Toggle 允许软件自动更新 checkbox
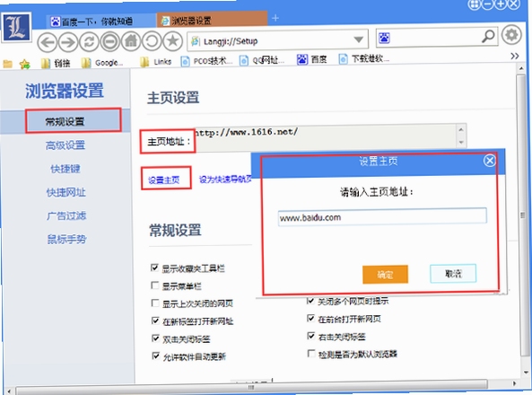Viewport: 532px width, 395px height. pyautogui.click(x=156, y=355)
